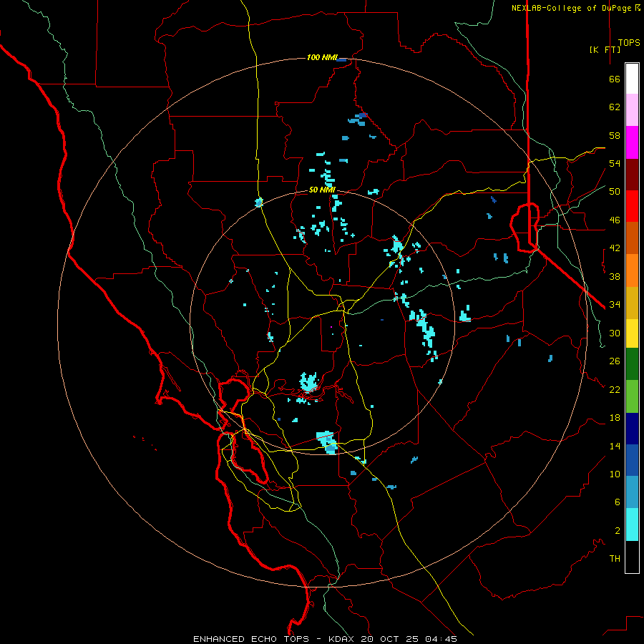644x644 pixels.
Task: Click the white swatch in the tops legend
Action: (632, 79)
